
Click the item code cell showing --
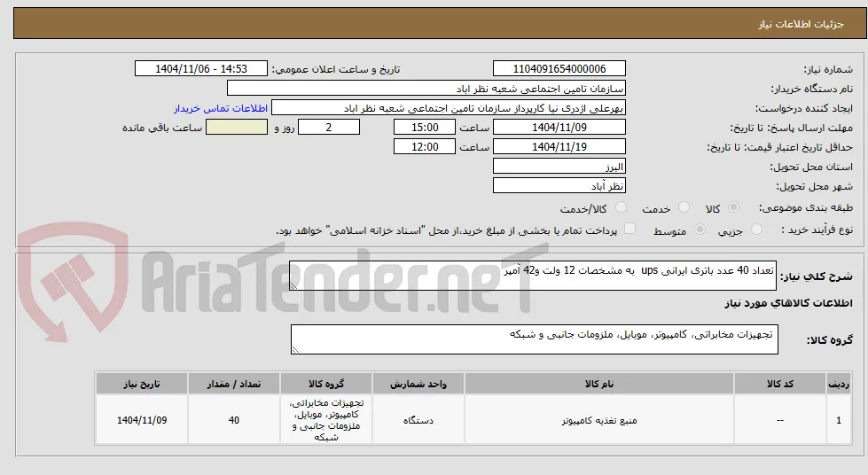[x=780, y=420]
